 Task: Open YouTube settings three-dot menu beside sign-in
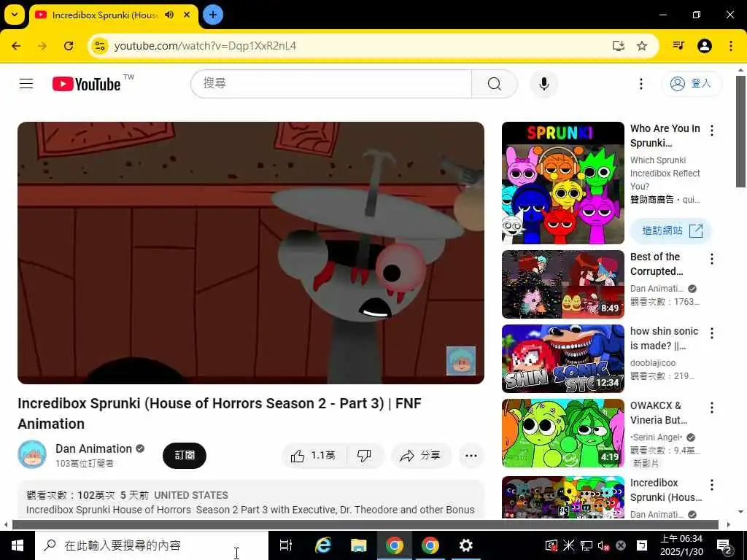pyautogui.click(x=640, y=84)
